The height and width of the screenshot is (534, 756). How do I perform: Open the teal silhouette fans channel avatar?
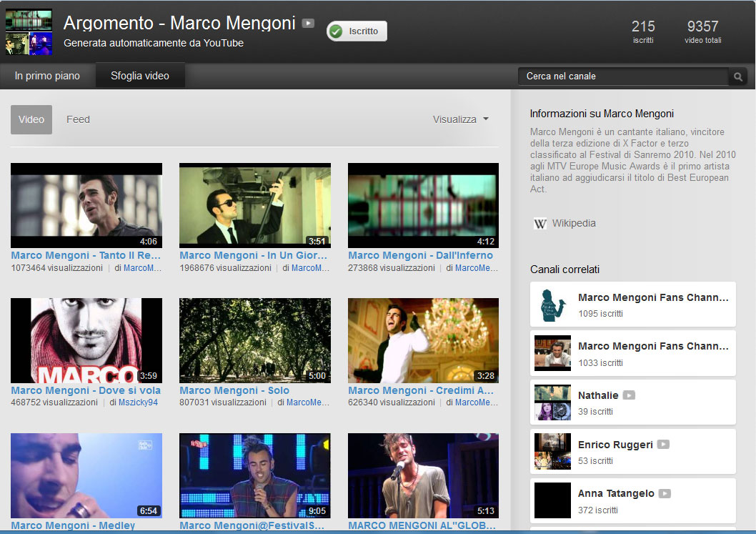tap(552, 305)
